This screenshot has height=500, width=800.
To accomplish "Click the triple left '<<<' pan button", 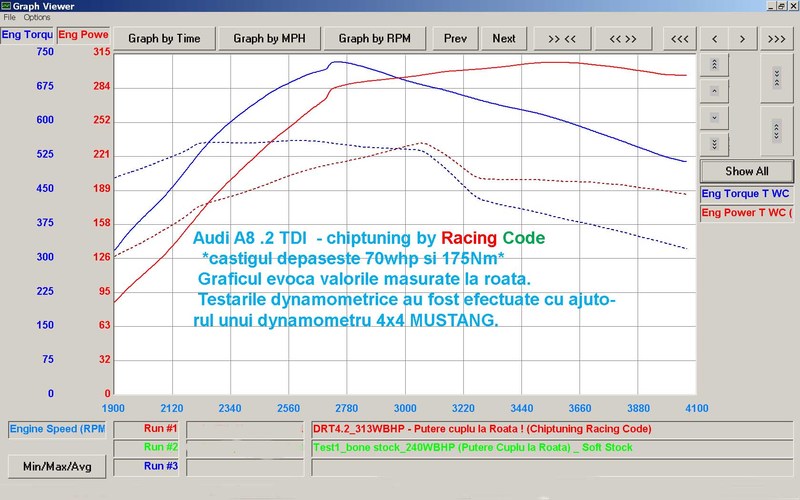I will [680, 39].
